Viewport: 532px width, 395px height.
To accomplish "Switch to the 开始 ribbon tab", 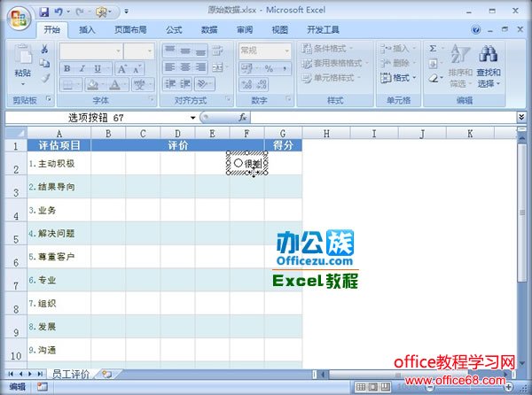I will click(x=52, y=30).
